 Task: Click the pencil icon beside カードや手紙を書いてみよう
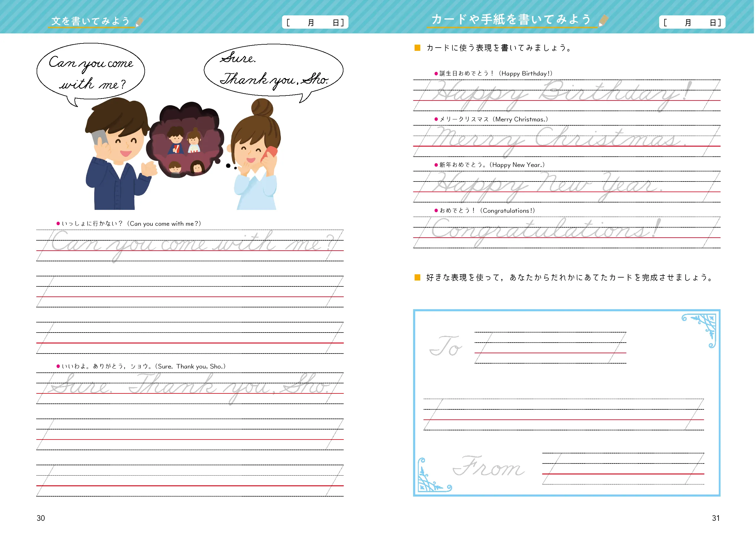(x=604, y=20)
